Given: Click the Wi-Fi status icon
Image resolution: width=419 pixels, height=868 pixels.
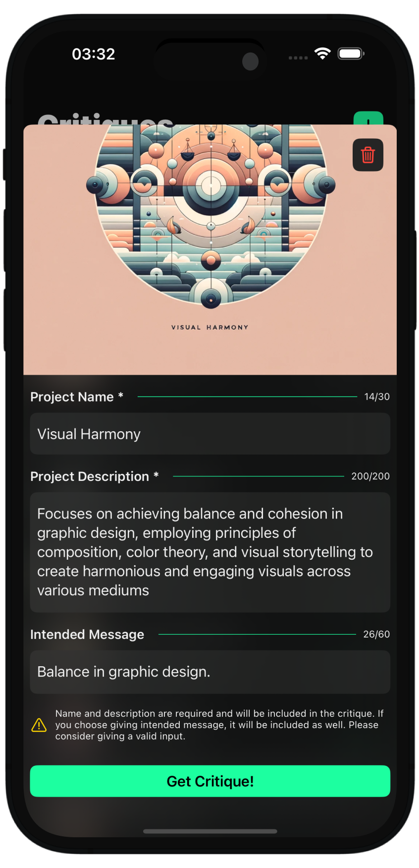Looking at the screenshot, I should [322, 54].
